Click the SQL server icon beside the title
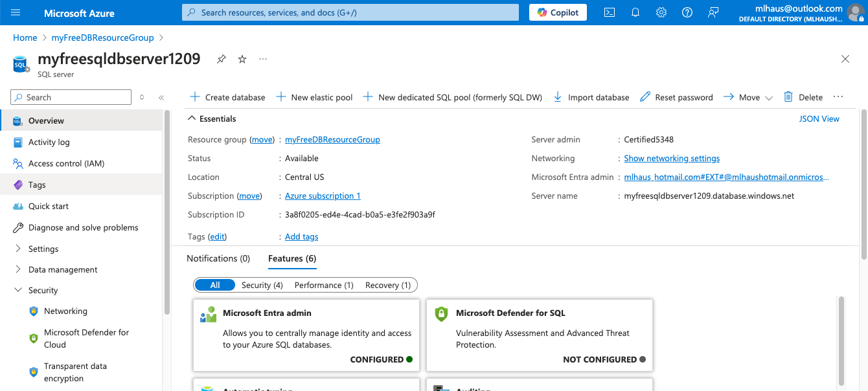 coord(21,64)
